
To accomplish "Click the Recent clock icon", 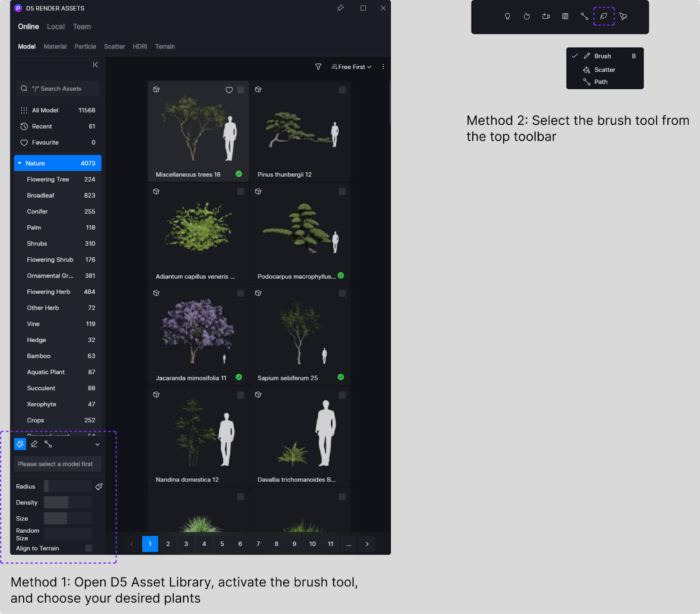I will tap(24, 126).
